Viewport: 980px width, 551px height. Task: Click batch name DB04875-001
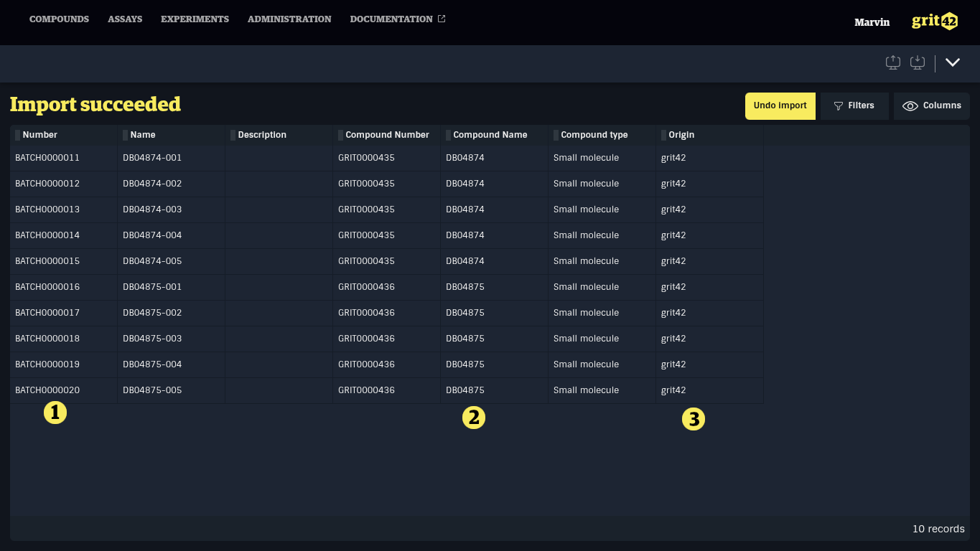coord(152,287)
